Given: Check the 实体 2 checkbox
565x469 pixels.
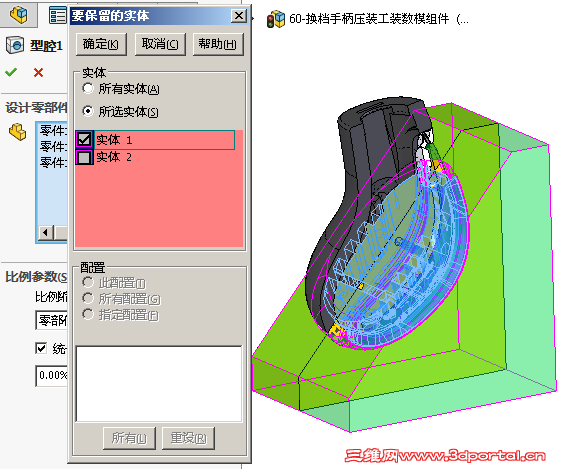Looking at the screenshot, I should tap(84, 157).
